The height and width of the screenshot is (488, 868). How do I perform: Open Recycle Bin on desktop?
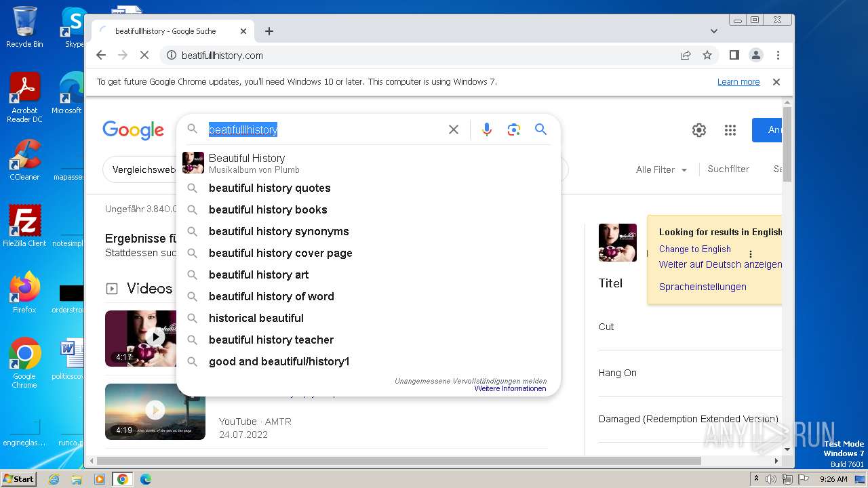24,27
